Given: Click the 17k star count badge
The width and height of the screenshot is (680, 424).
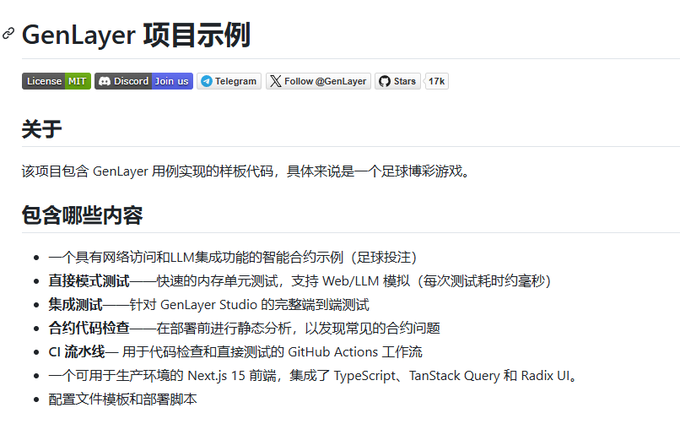Looking at the screenshot, I should 437,81.
